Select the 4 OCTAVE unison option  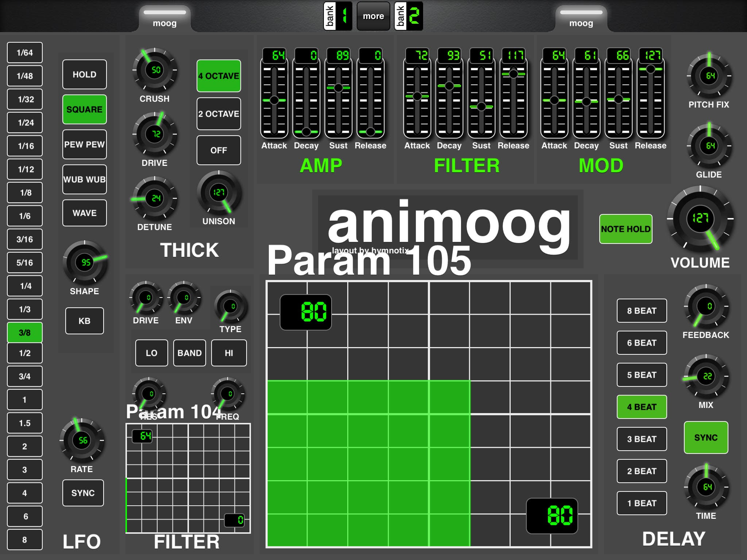click(x=219, y=76)
